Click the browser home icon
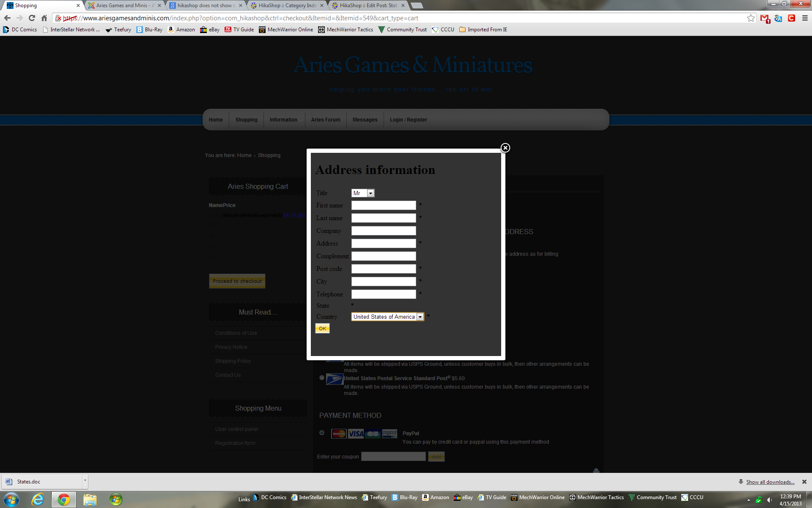The width and height of the screenshot is (812, 508). tap(44, 18)
